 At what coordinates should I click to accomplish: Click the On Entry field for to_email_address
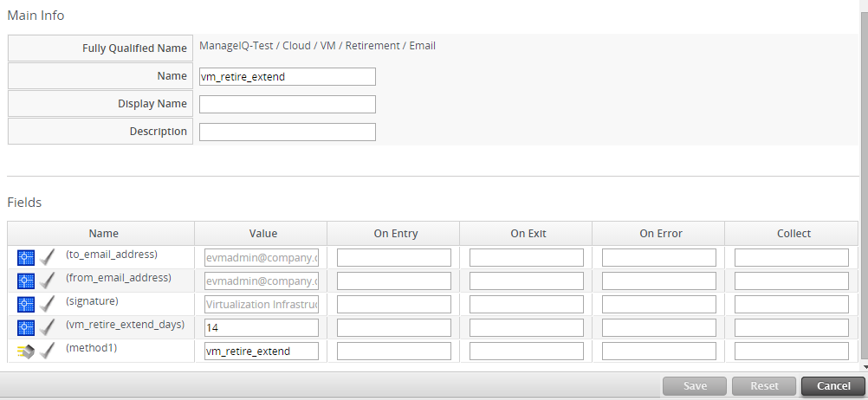[394, 257]
